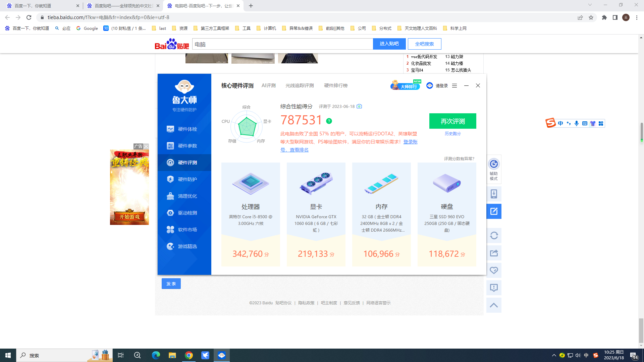Viewport: 644px width, 362px height.
Task: Open the Lu Master hamburger menu
Action: click(454, 86)
